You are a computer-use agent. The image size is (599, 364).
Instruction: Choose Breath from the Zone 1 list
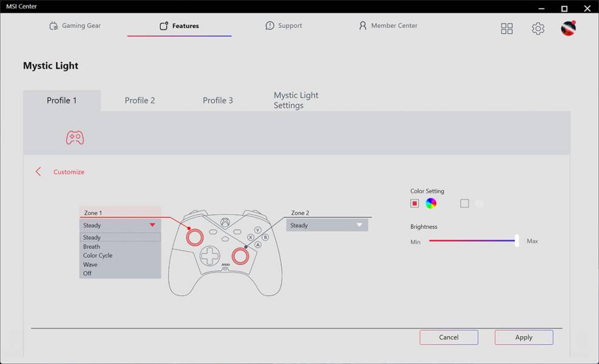tap(92, 247)
